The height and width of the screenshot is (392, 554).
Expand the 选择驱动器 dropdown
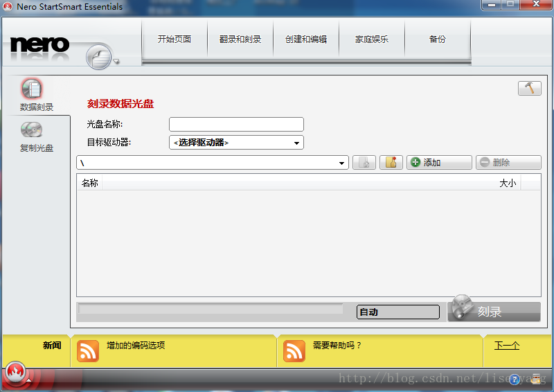236,143
